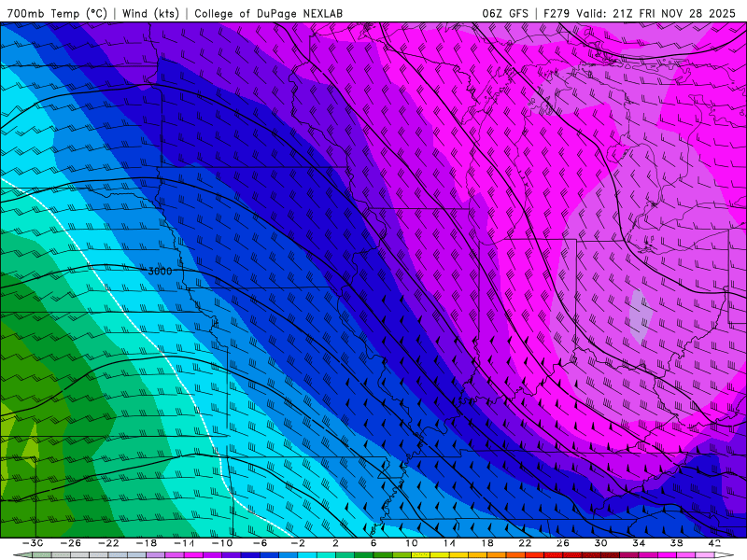Click the -26 legend value
This screenshot has width=747, height=560.
pyautogui.click(x=71, y=543)
